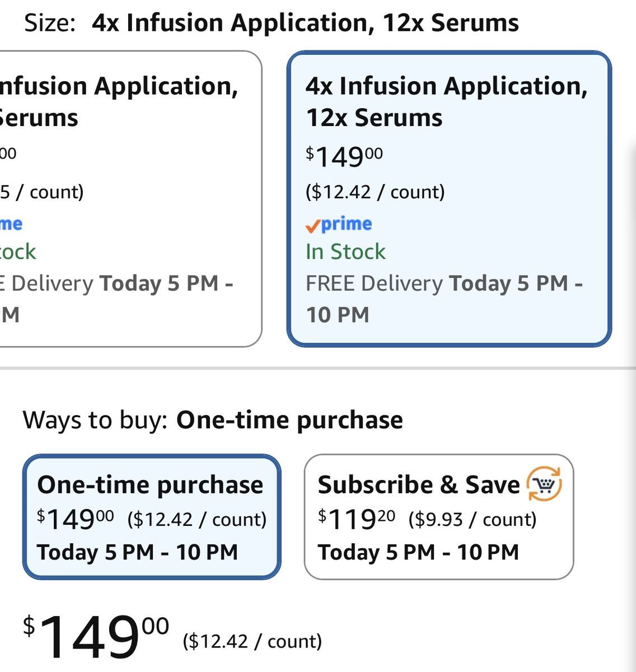Click the partial prime logo in left card

tap(11, 225)
